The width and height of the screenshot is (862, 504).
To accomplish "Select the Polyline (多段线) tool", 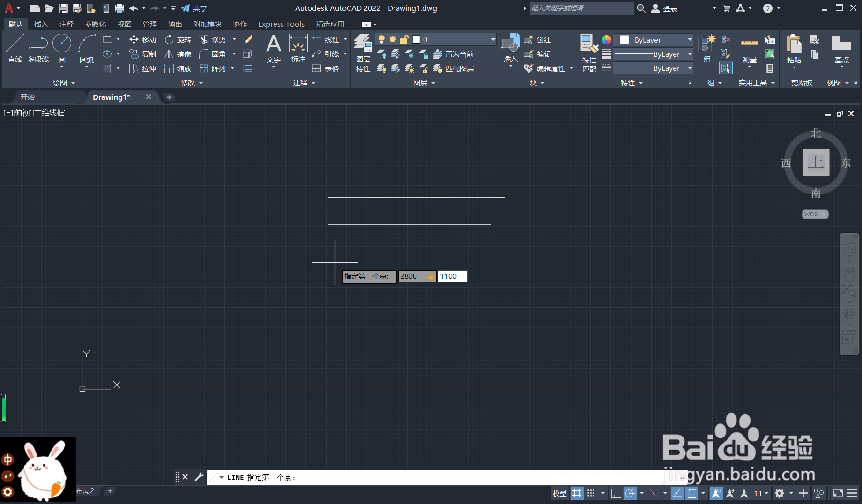I will (38, 48).
